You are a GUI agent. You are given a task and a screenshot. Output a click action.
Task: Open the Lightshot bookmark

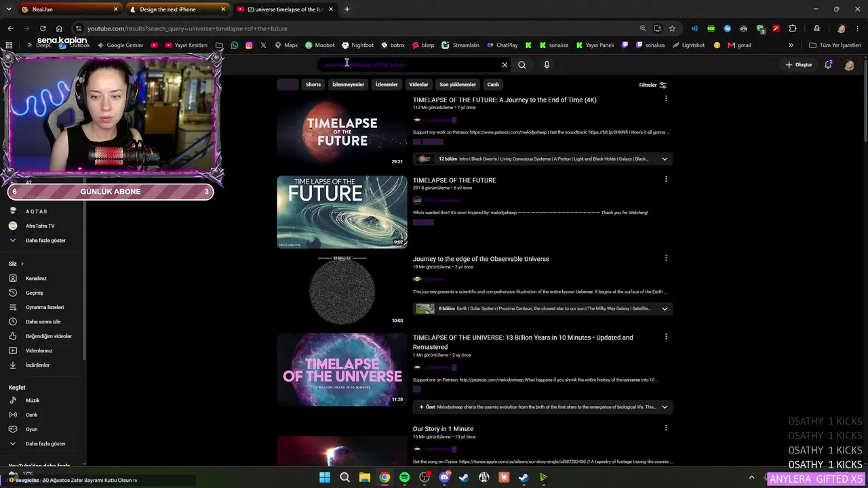(x=688, y=45)
